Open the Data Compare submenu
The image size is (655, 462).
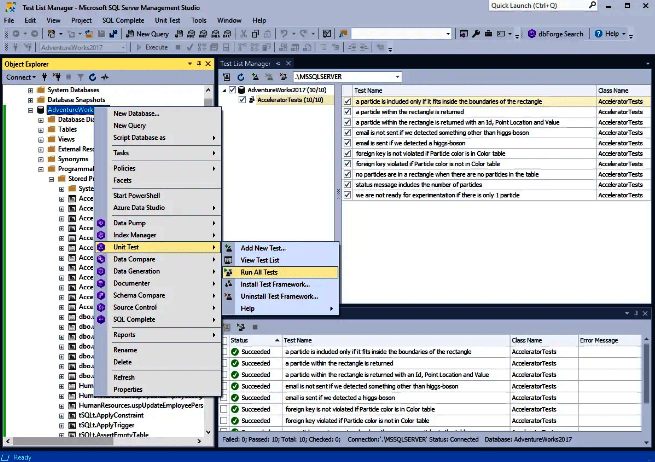[x=135, y=259]
